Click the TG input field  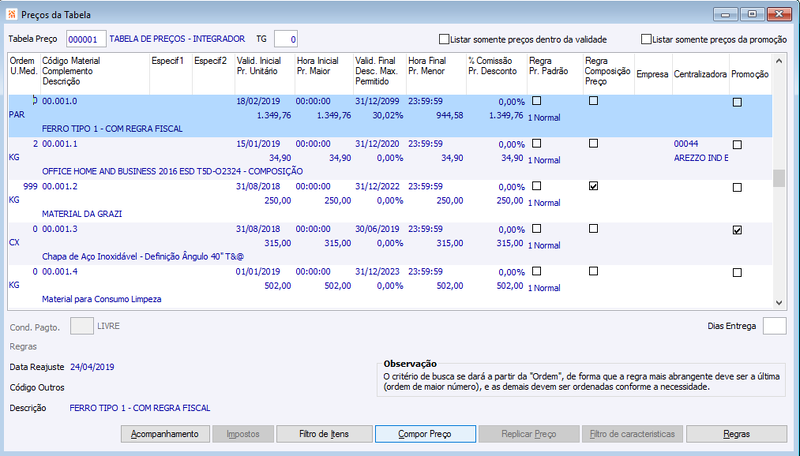pyautogui.click(x=286, y=39)
